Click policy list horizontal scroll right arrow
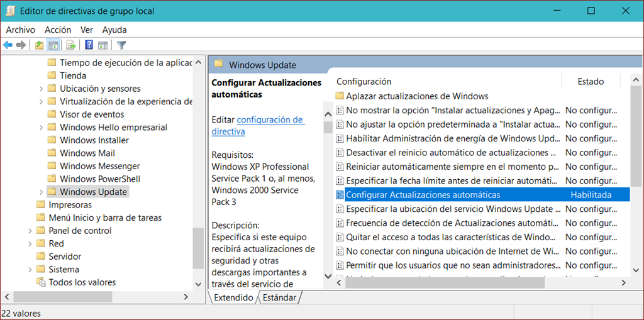Screen dimensions: 644x320 pos(623,283)
